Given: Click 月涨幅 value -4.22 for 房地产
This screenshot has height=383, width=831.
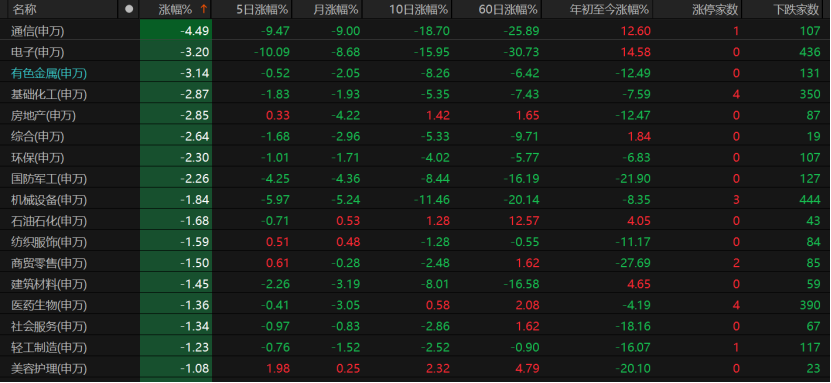Looking at the screenshot, I should [x=345, y=115].
